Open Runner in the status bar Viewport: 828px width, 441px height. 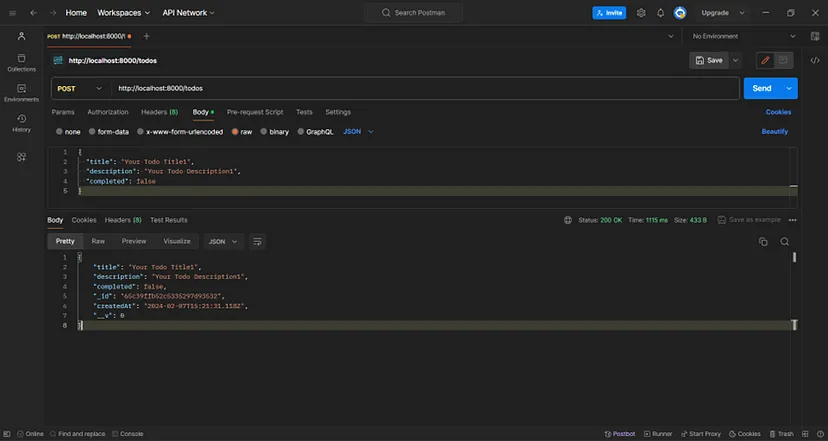coord(658,434)
